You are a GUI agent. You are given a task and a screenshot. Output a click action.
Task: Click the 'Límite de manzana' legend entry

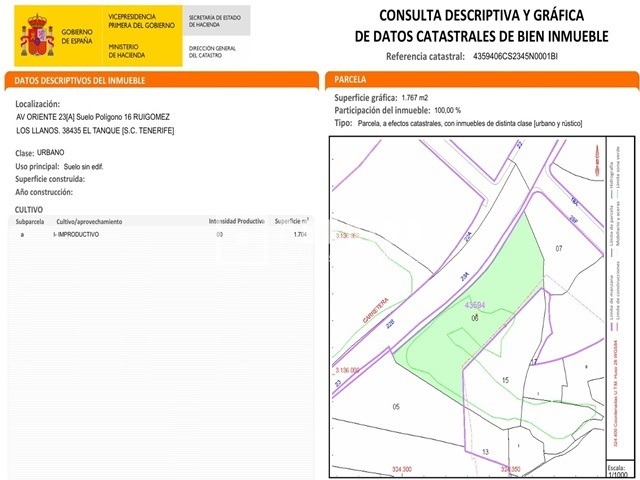point(611,304)
